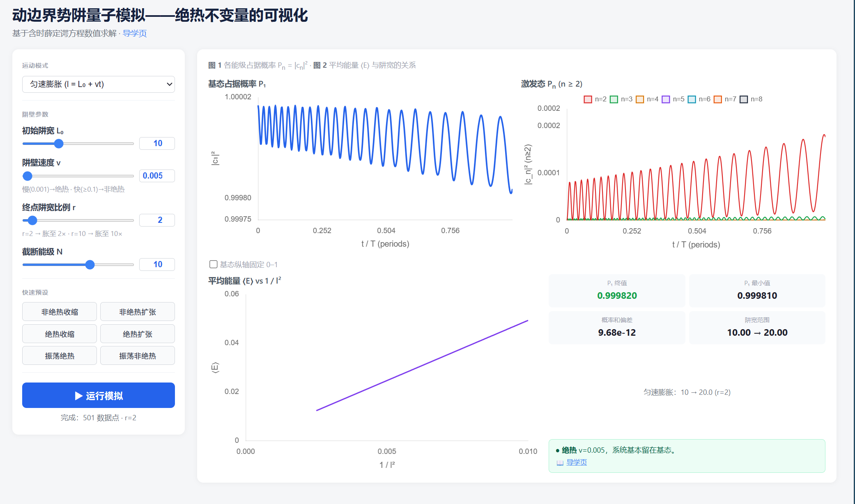Click the 概率和偏差 value 9.68e-12
The width and height of the screenshot is (855, 504).
tap(617, 332)
